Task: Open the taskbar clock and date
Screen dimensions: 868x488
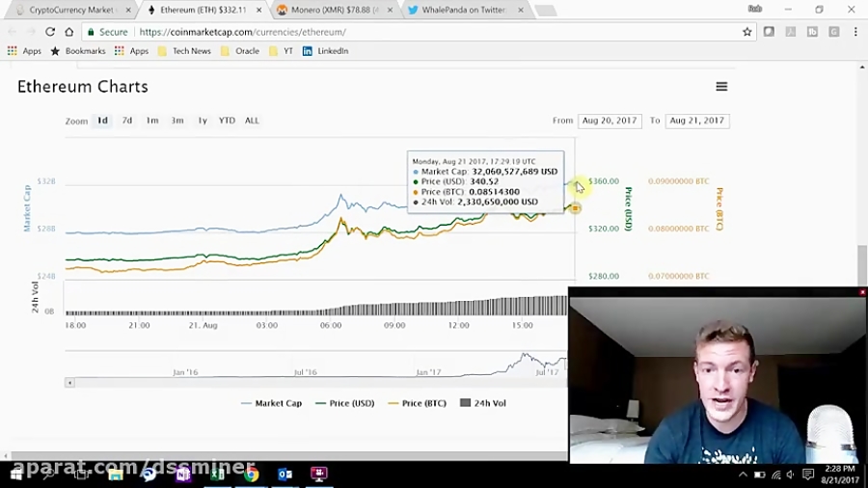Action: (839, 474)
